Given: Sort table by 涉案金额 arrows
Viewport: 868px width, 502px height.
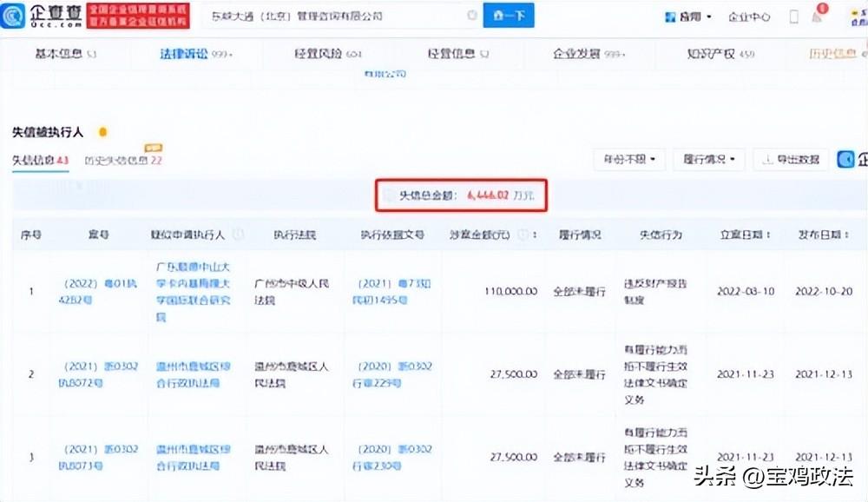Looking at the screenshot, I should tap(535, 234).
